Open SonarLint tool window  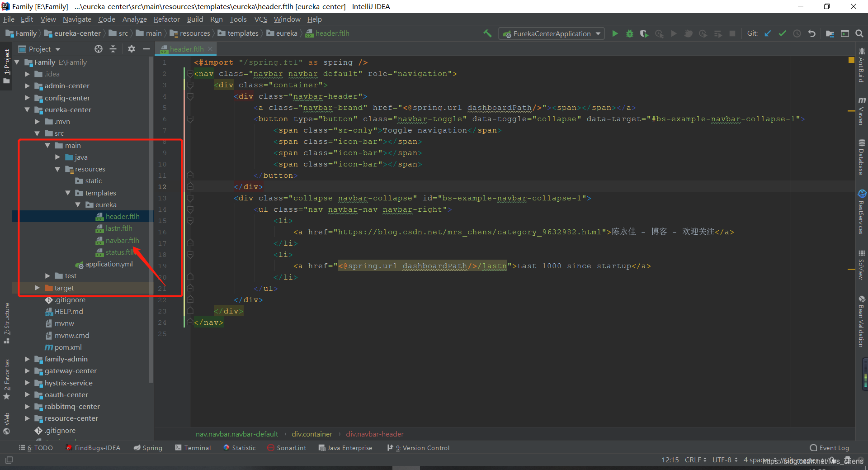tap(287, 448)
